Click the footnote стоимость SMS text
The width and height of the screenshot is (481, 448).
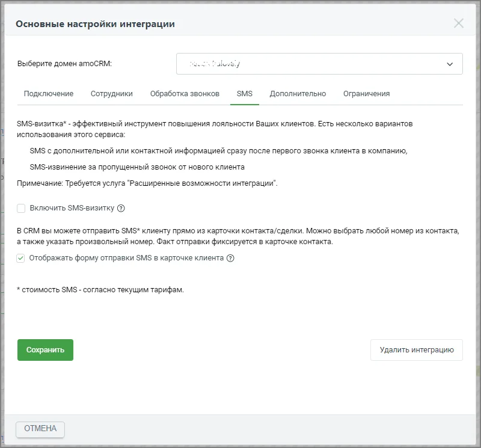coord(100,290)
